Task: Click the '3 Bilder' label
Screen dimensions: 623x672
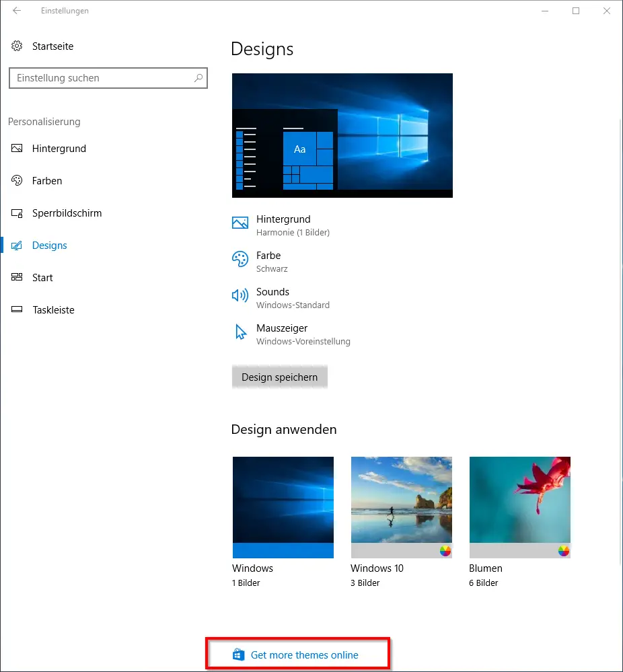Action: click(x=365, y=583)
